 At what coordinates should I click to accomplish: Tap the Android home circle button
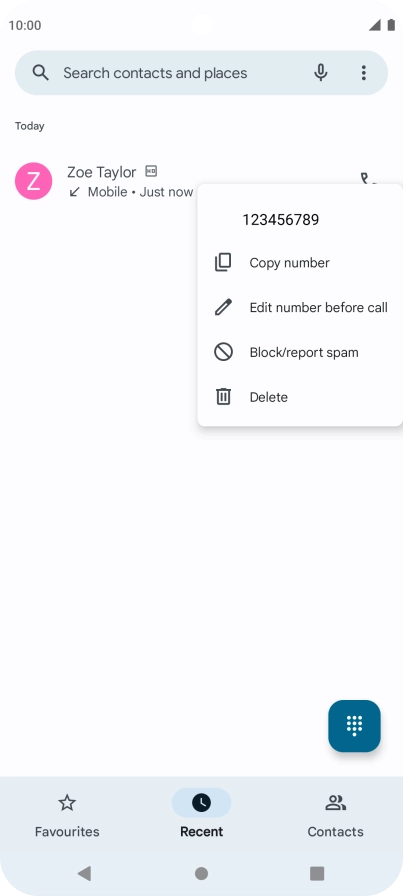[x=201, y=873]
